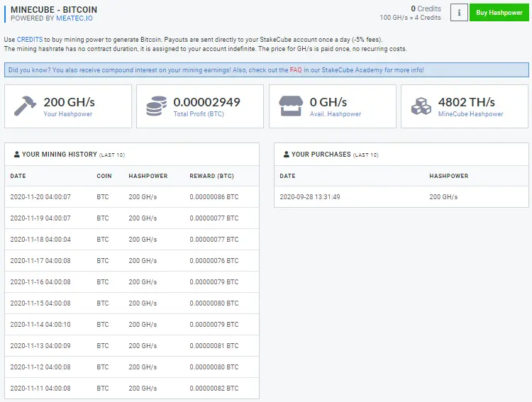Click the hammer icon for Your Hashpower
532x402 pixels.
25,106
